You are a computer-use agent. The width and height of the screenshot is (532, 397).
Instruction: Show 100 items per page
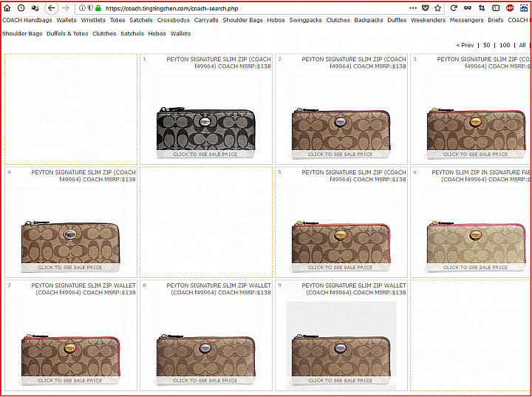click(505, 45)
